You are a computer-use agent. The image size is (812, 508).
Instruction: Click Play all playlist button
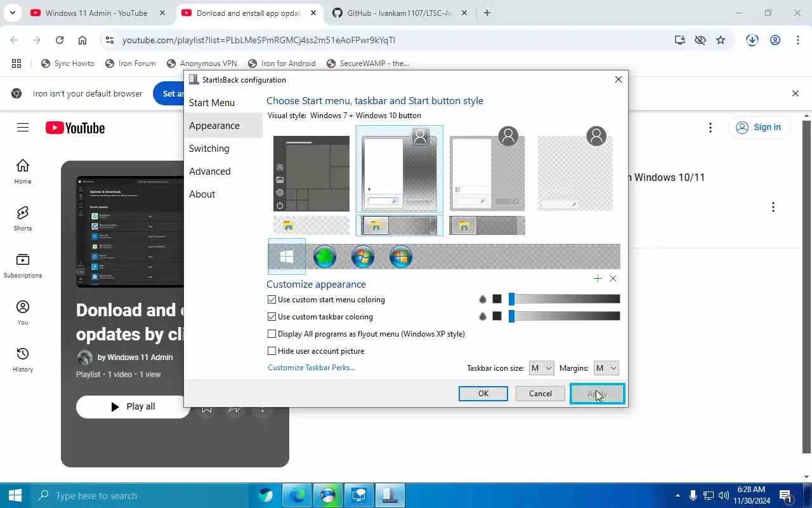point(133,406)
